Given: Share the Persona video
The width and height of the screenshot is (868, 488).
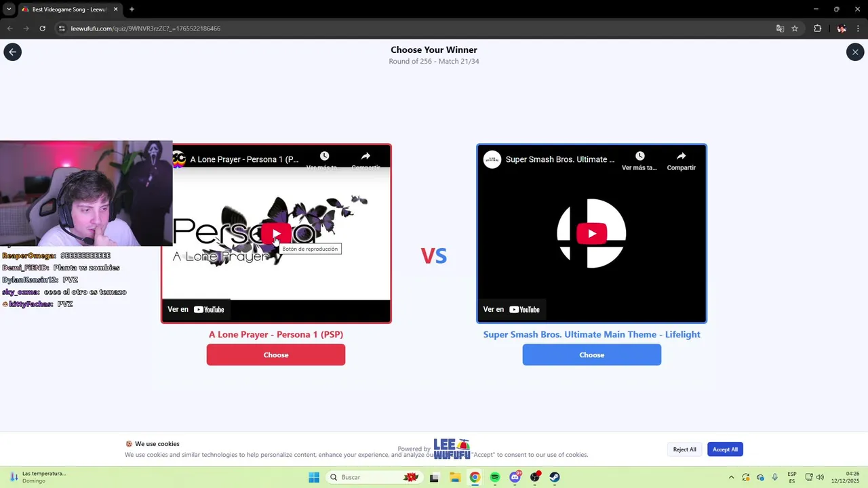Looking at the screenshot, I should click(366, 160).
